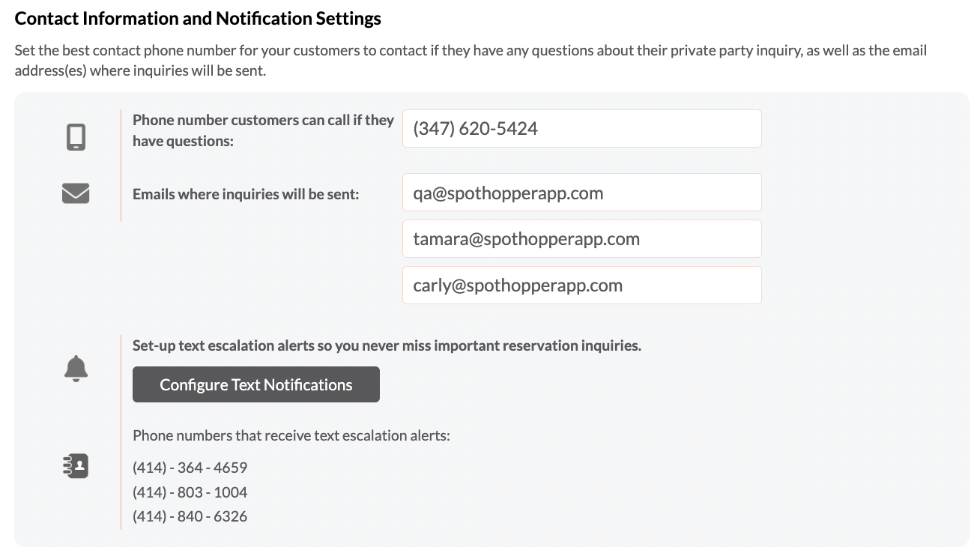Click the contacts address book icon
Image resolution: width=980 pixels, height=556 pixels.
click(76, 466)
